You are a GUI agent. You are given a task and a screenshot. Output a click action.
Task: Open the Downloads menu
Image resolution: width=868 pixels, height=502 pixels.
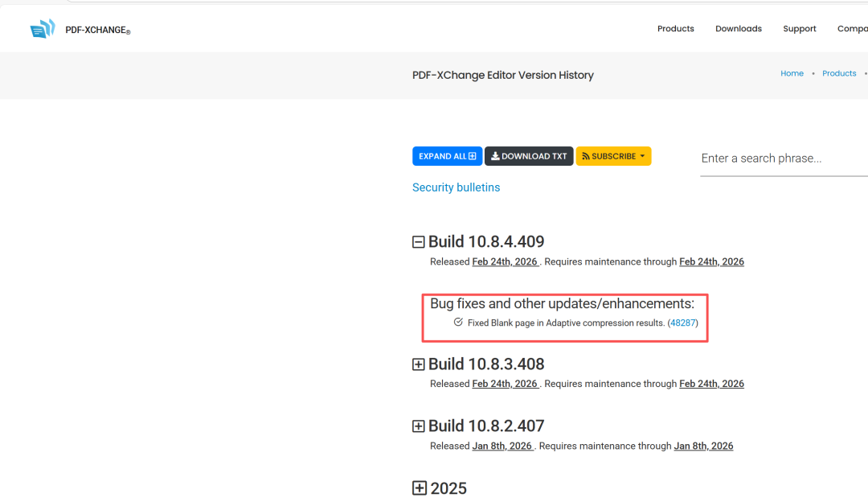pos(739,29)
